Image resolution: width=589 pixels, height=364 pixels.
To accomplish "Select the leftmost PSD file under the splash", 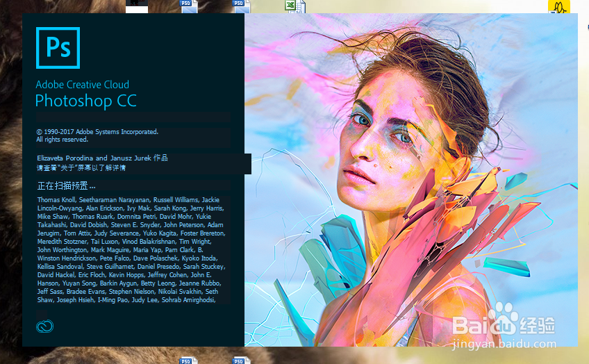I will (188, 360).
